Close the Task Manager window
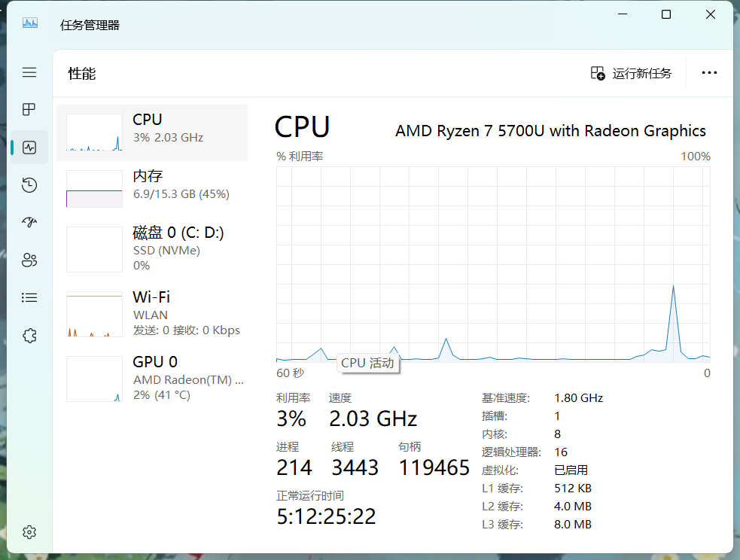This screenshot has width=740, height=560. [x=711, y=14]
